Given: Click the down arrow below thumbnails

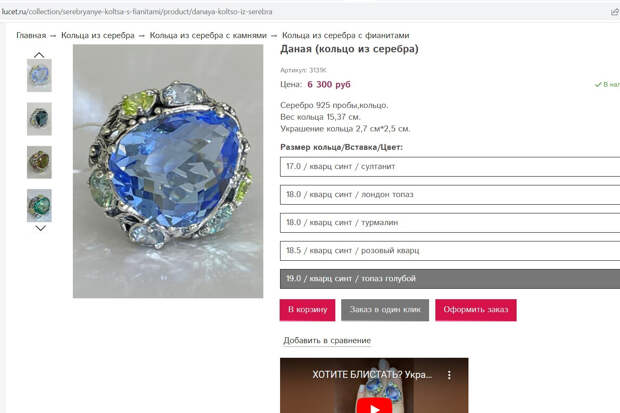Looking at the screenshot, I should 40,228.
